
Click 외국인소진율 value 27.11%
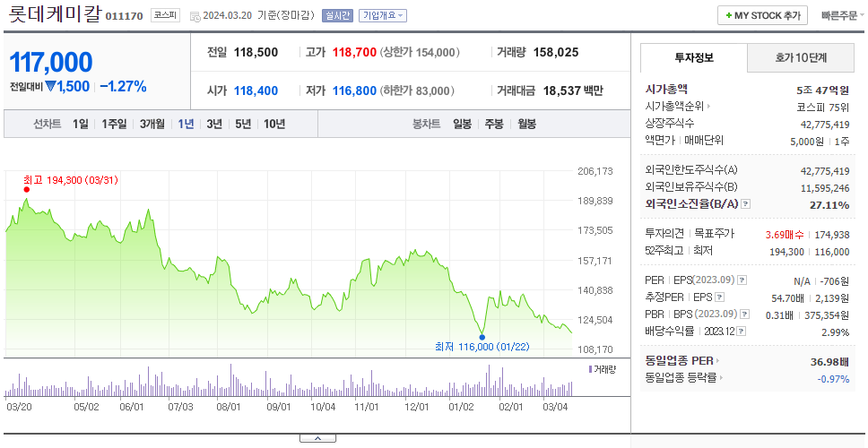829,205
